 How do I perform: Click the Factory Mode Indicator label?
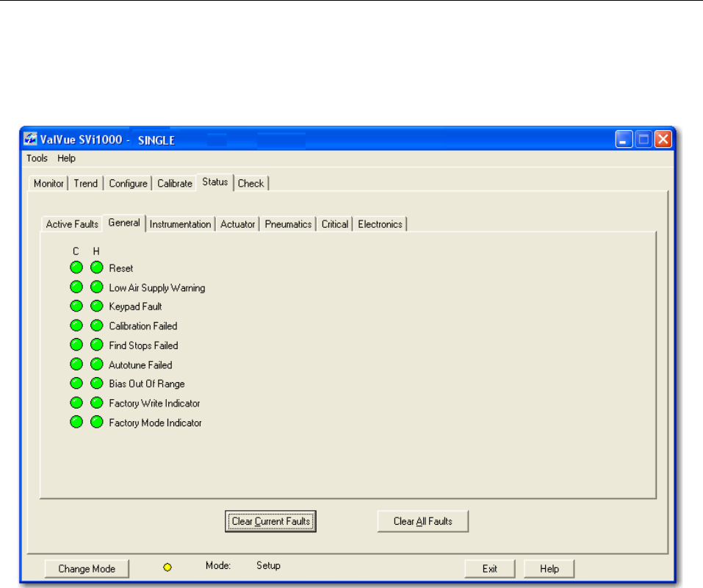click(x=155, y=423)
